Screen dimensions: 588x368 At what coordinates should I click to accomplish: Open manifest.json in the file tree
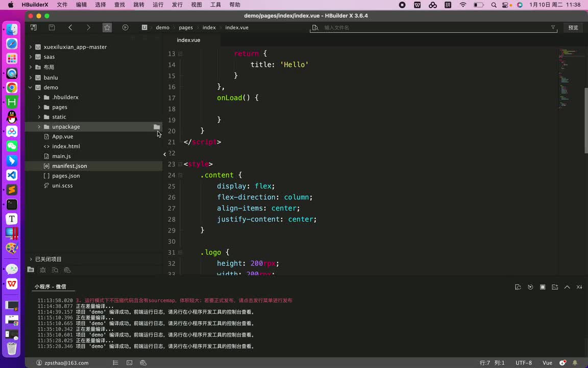(x=69, y=166)
